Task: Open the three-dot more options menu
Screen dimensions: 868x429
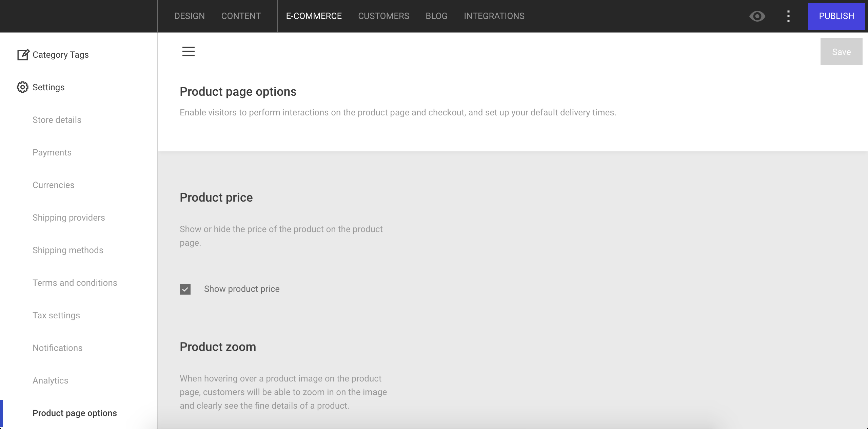Action: tap(788, 16)
